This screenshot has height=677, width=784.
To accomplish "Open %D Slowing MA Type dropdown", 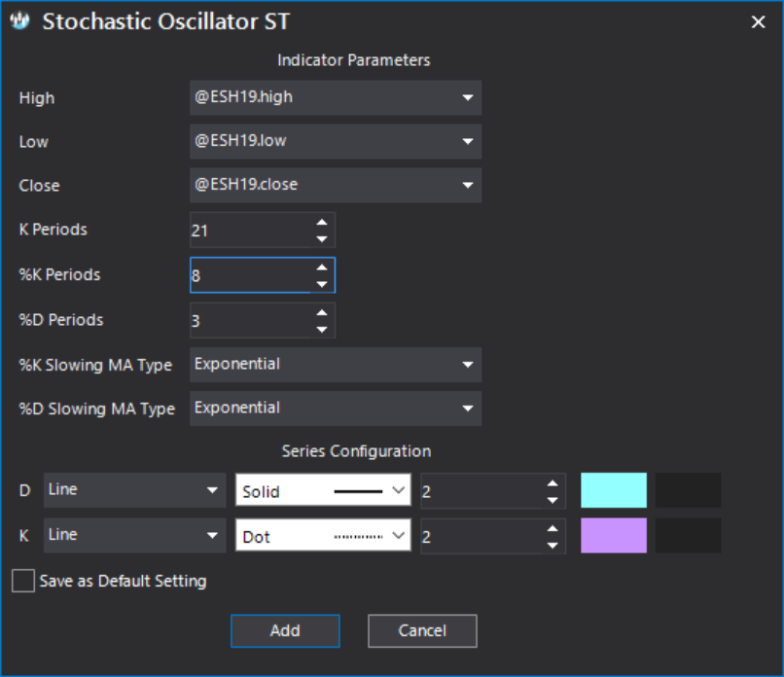I will [x=336, y=409].
